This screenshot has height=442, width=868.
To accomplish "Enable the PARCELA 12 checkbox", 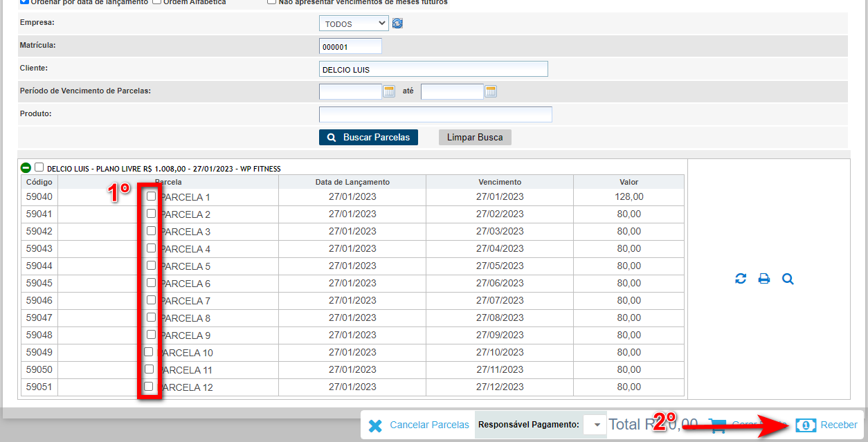I will [x=148, y=387].
